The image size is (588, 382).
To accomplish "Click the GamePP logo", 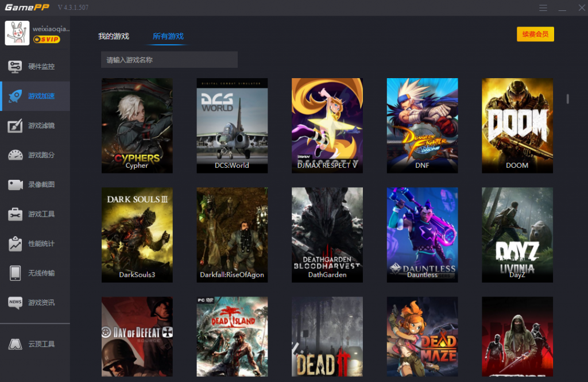I will tap(27, 7).
